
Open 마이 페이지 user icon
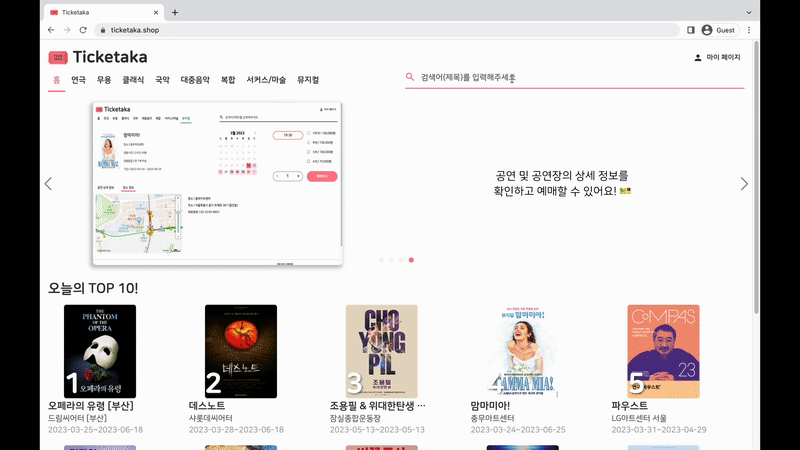tap(698, 58)
